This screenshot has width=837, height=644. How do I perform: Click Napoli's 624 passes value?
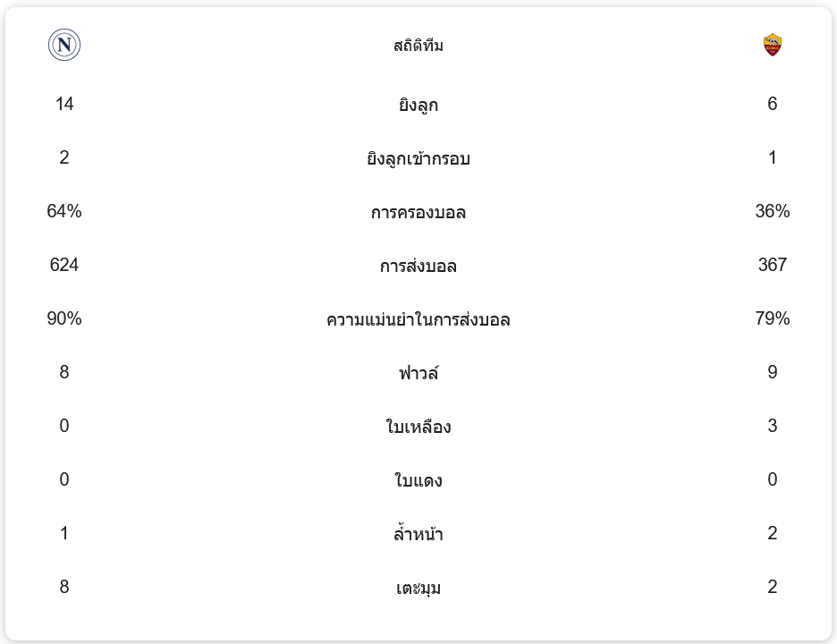click(x=64, y=265)
